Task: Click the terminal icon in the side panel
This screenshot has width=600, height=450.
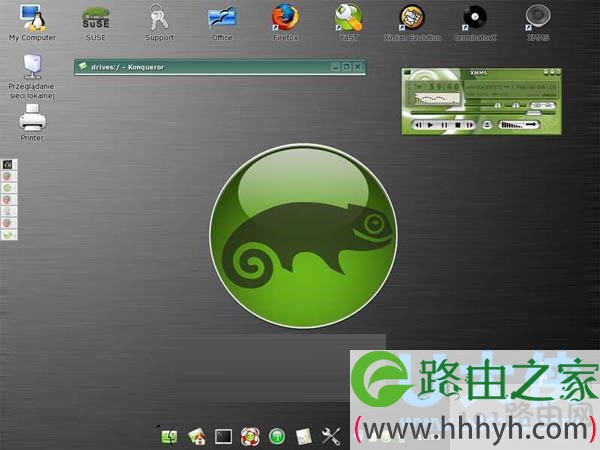Action: (8, 165)
